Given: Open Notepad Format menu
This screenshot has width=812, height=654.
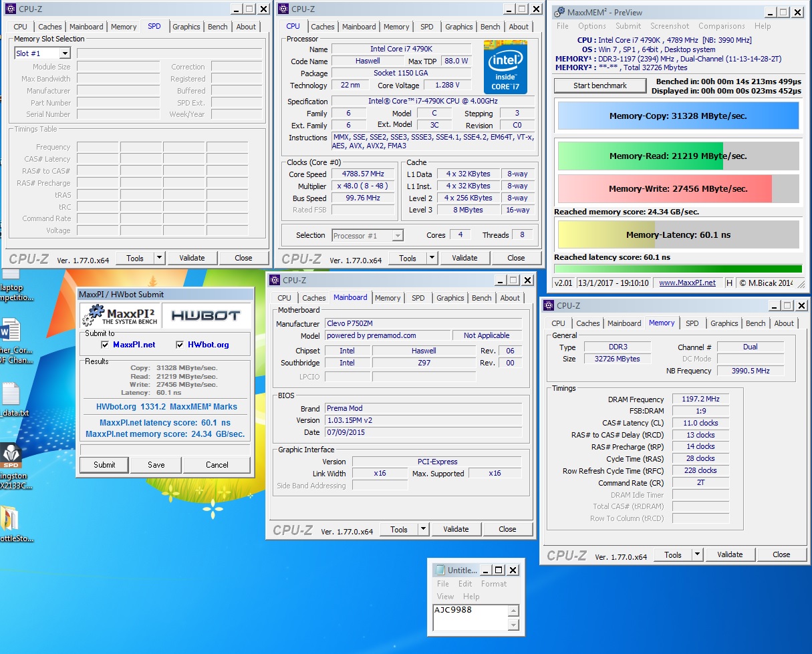Looking at the screenshot, I should [x=494, y=584].
